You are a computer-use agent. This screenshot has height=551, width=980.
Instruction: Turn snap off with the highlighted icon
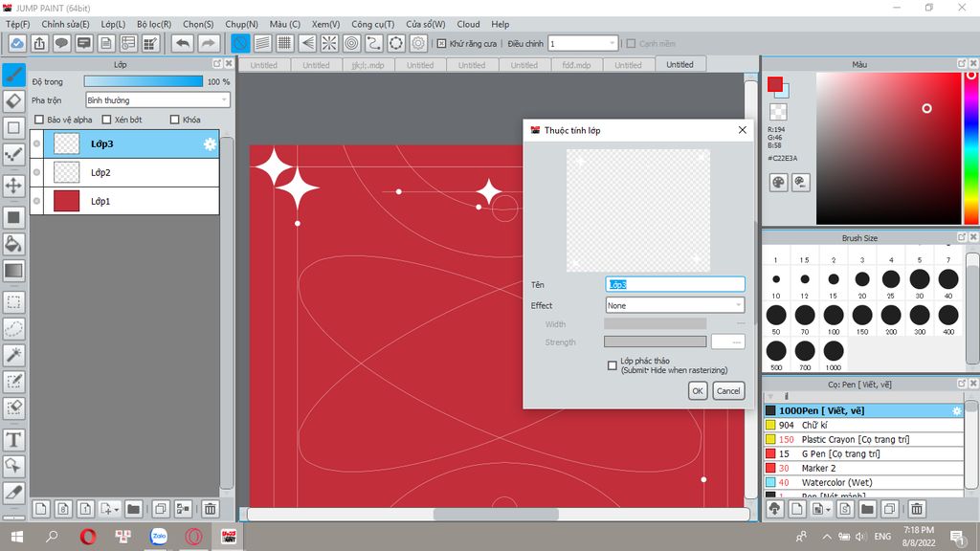tap(240, 43)
